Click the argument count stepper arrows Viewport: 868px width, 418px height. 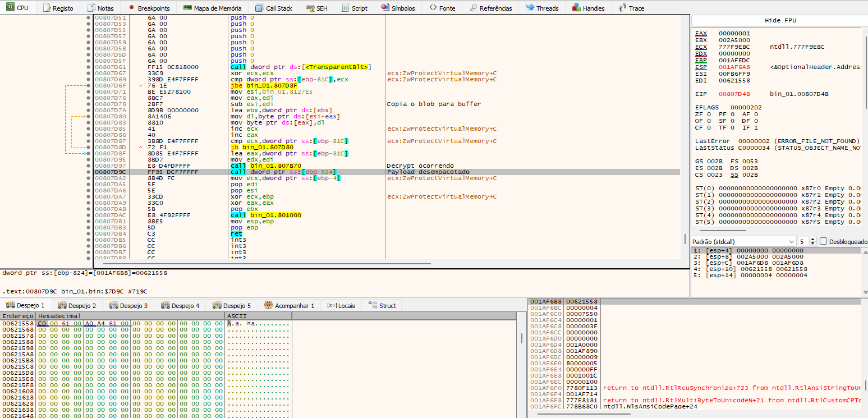coord(814,241)
